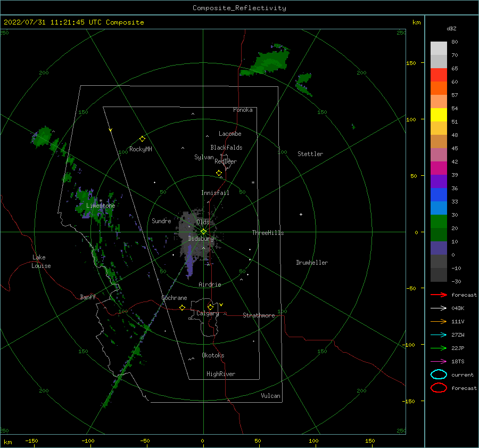The height and width of the screenshot is (448, 479).
Task: Click the Vulcan label
Action: (x=270, y=396)
